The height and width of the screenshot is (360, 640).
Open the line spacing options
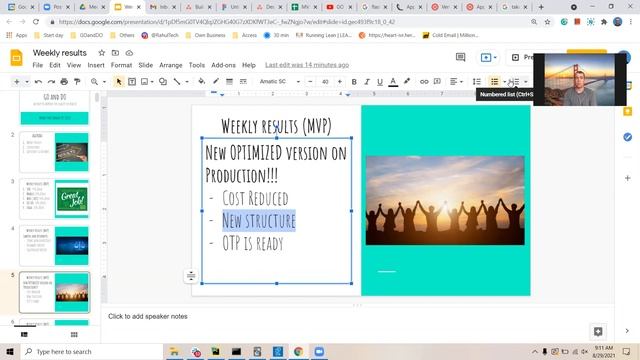(x=476, y=82)
